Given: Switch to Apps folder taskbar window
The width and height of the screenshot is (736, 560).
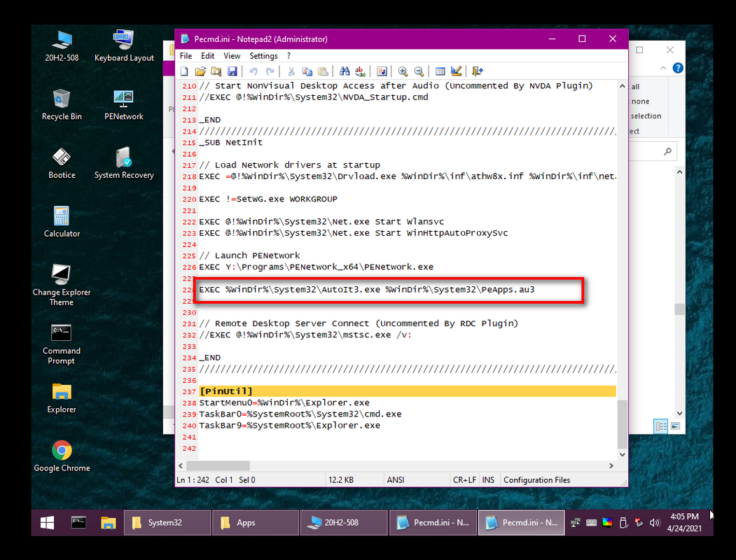Looking at the screenshot, I should (x=256, y=522).
